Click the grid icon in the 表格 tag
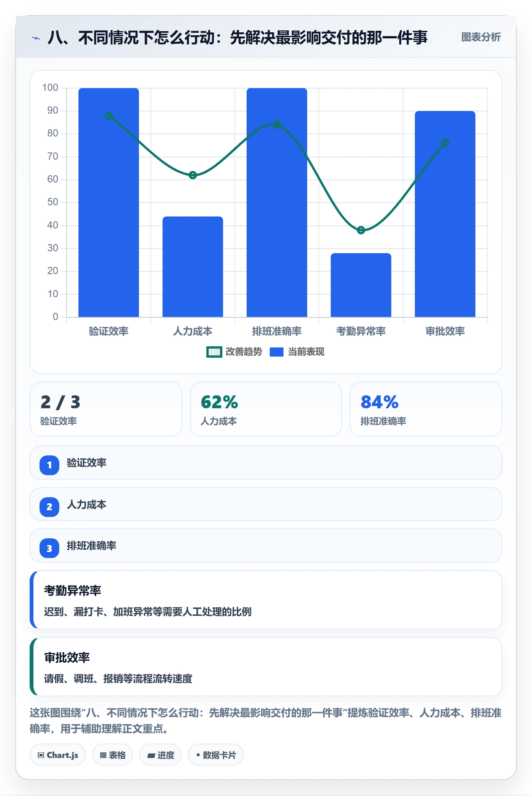Screen dimensions: 532x796 103,755
